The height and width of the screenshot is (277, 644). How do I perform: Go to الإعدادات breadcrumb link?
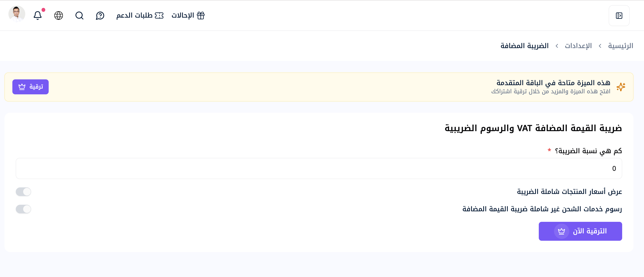(578, 46)
